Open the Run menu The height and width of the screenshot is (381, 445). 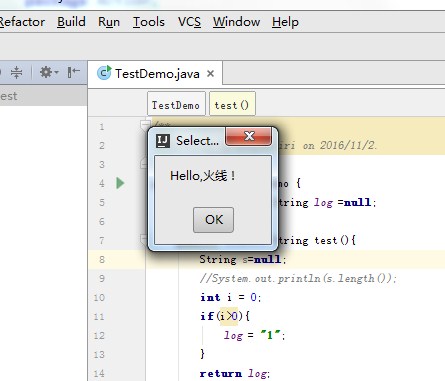click(109, 22)
